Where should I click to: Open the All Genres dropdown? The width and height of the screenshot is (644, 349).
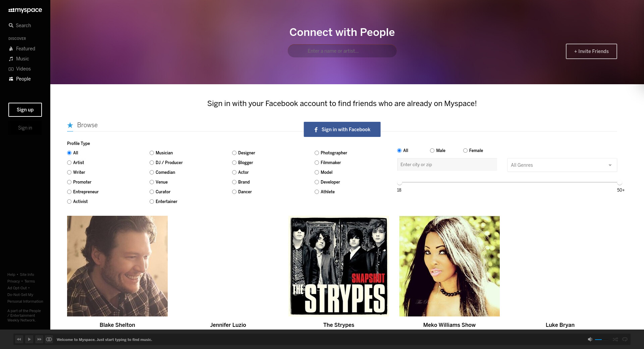(x=562, y=165)
